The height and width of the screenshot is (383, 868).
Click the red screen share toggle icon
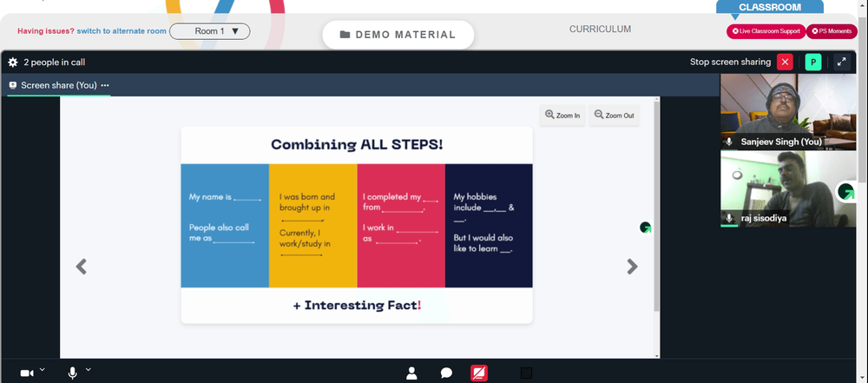(x=479, y=373)
